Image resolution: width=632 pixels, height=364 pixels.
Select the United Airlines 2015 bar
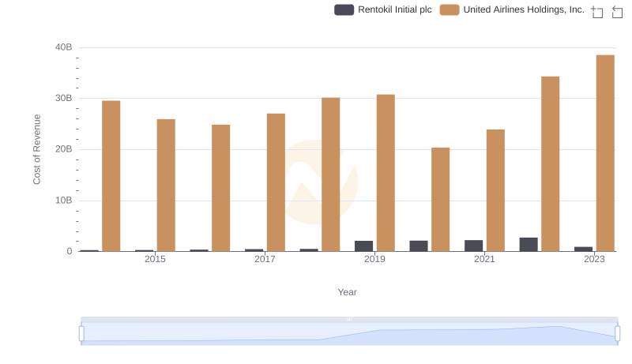click(166, 186)
